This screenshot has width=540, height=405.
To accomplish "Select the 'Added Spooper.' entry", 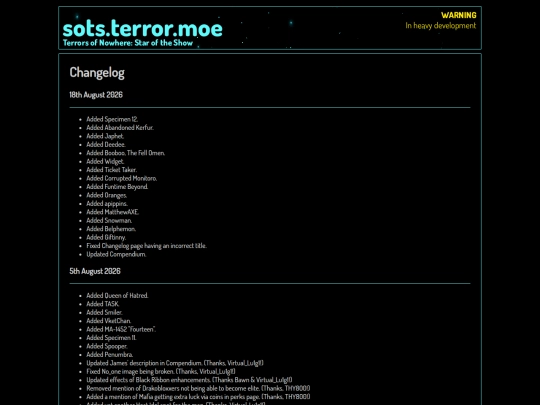I will (x=107, y=346).
